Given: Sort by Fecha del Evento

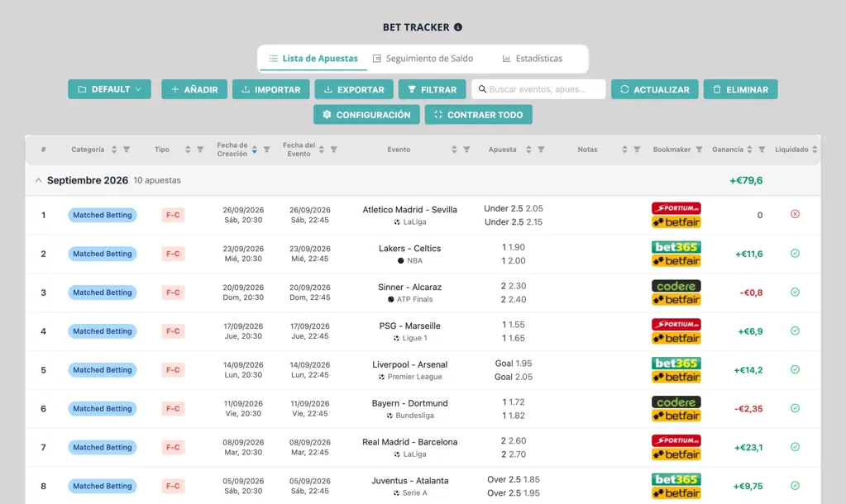Looking at the screenshot, I should pyautogui.click(x=322, y=150).
